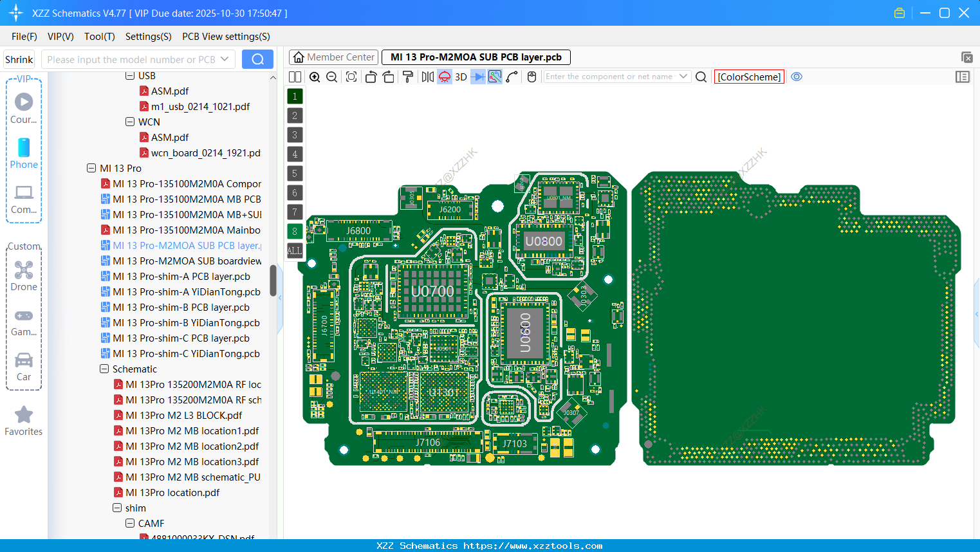Screen dimensions: 980x552
Task: Select the Zoom In tool
Action: [x=315, y=77]
